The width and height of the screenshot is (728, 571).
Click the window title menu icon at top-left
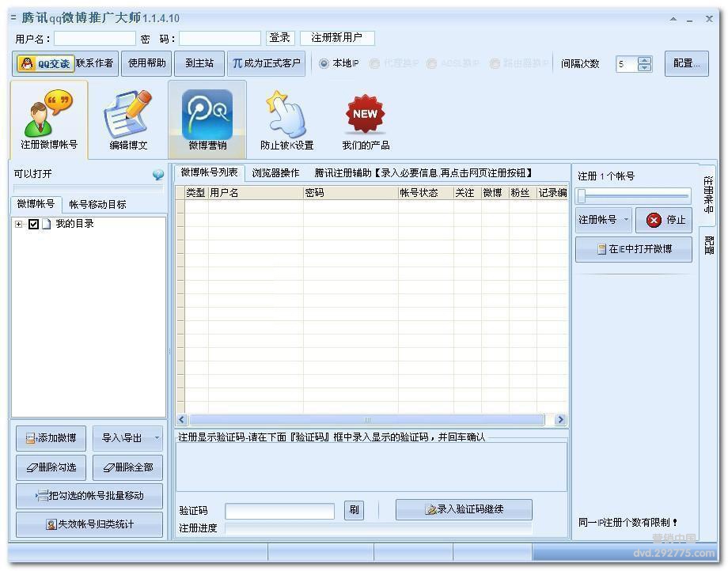pyautogui.click(x=13, y=17)
